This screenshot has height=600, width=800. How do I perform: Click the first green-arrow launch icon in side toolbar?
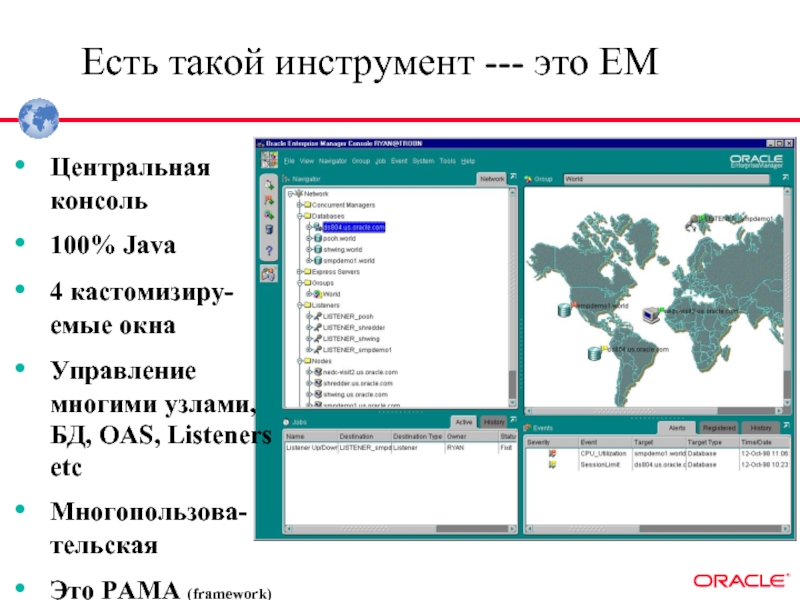(269, 185)
